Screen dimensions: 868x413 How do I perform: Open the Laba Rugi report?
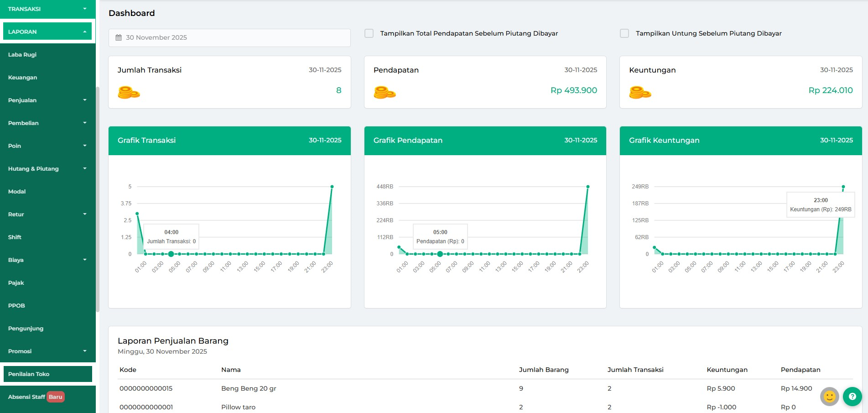pyautogui.click(x=22, y=55)
